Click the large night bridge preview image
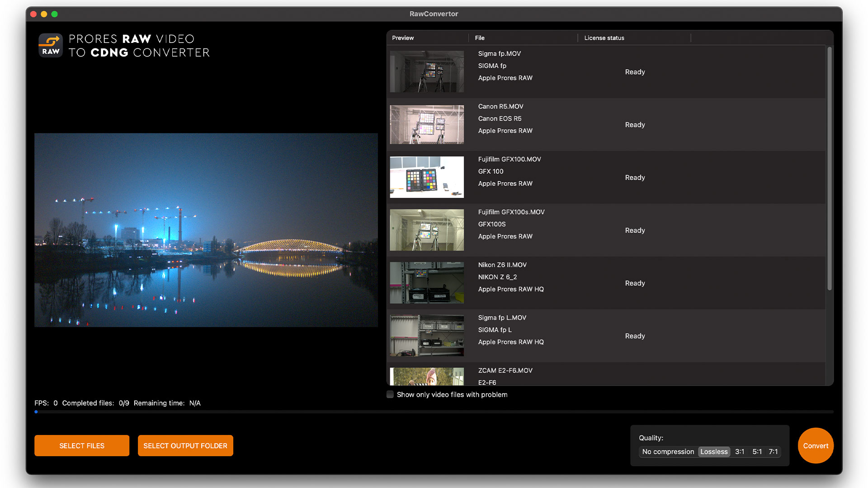This screenshot has height=488, width=868. [x=206, y=230]
